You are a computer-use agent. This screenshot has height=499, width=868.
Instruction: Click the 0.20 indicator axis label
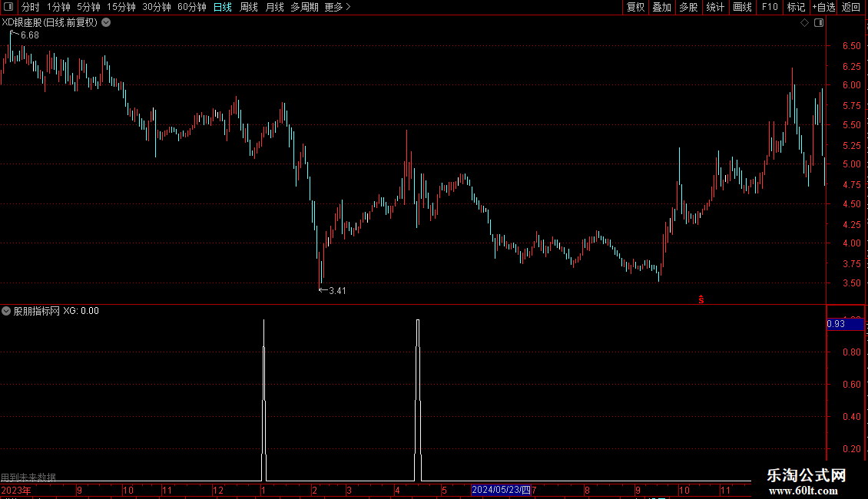pos(851,449)
